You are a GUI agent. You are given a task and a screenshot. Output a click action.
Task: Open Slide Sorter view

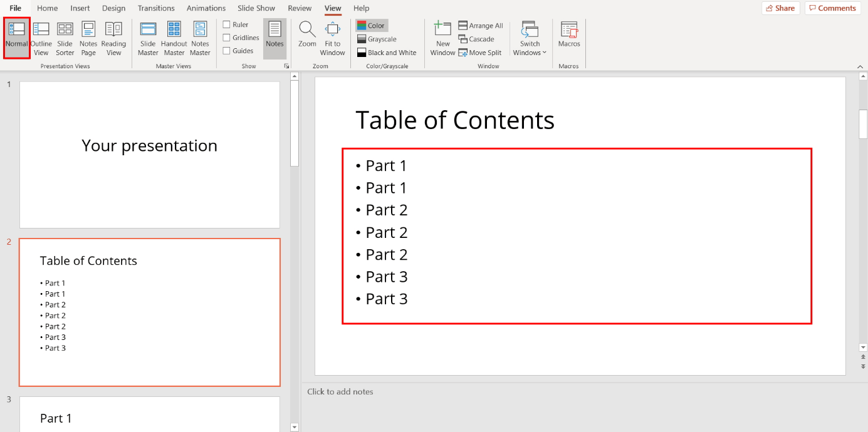pyautogui.click(x=65, y=38)
